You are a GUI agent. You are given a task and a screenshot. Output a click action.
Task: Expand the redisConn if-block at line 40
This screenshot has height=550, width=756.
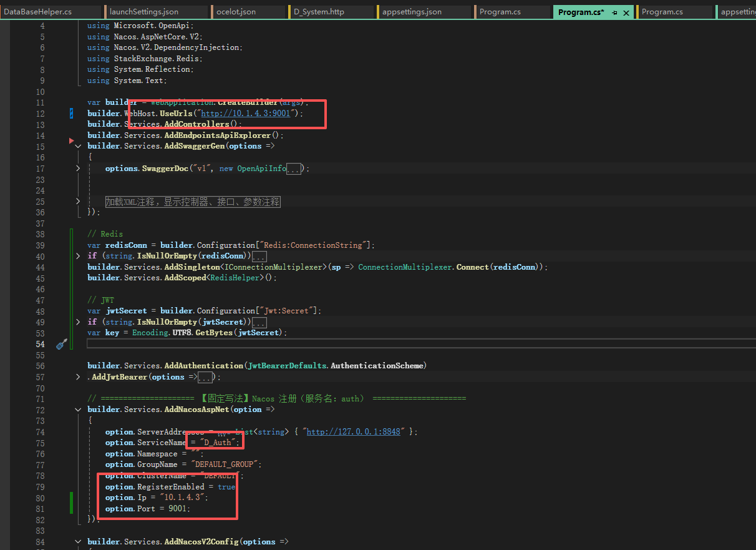78,256
